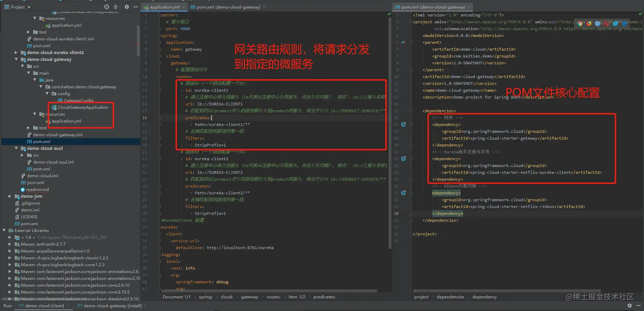Preview pom.xml in Firefox browser
The height and width of the screenshot is (311, 644).
(589, 23)
